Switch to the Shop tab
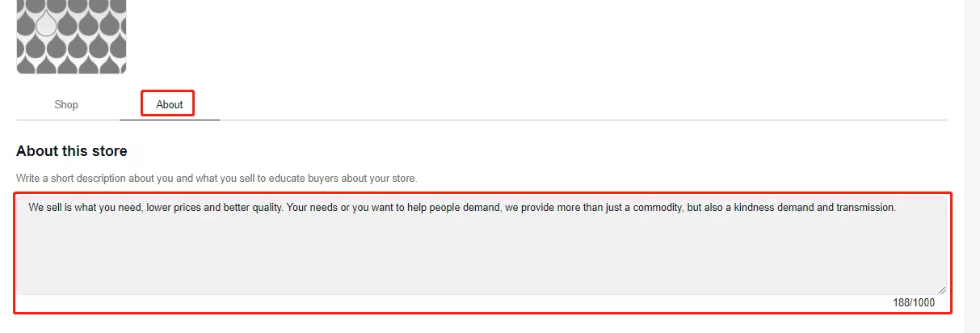This screenshot has height=333, width=980. (x=66, y=105)
